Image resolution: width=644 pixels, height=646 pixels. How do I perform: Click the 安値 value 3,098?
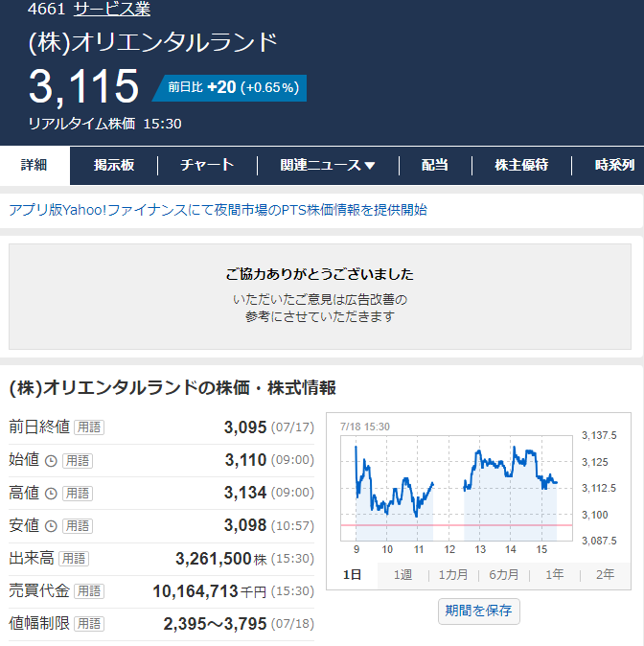(x=245, y=525)
